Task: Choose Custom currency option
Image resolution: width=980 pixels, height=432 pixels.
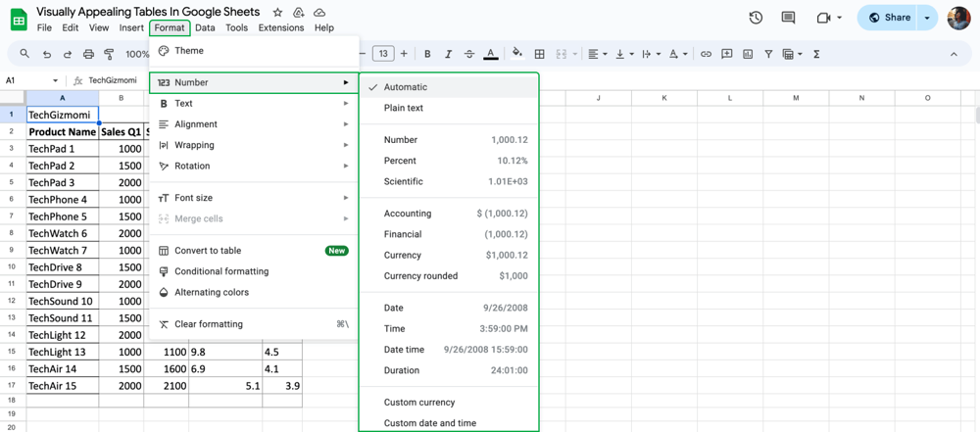Action: pyautogui.click(x=419, y=403)
